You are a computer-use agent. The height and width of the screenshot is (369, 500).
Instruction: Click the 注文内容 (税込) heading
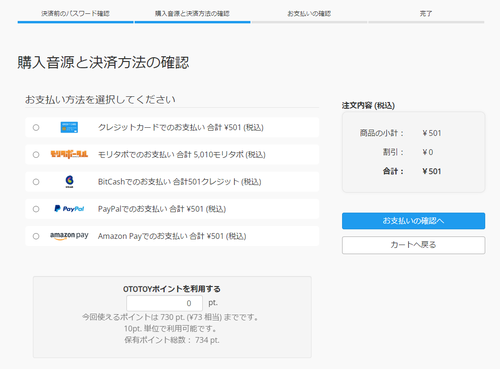[x=368, y=105]
